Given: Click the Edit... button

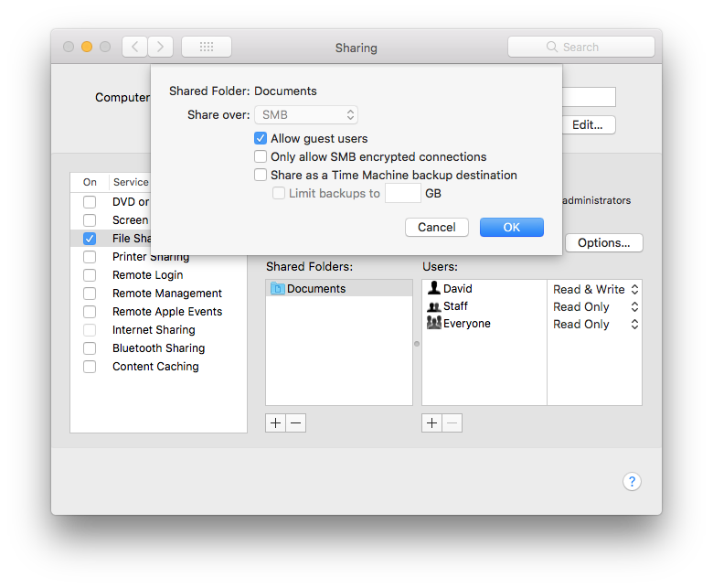Looking at the screenshot, I should (x=589, y=124).
